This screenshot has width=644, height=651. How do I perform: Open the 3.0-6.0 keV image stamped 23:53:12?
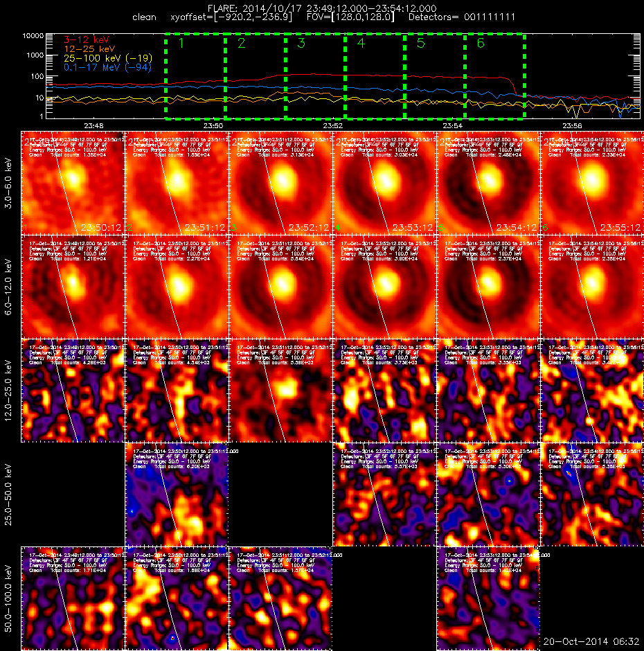pyautogui.click(x=384, y=183)
